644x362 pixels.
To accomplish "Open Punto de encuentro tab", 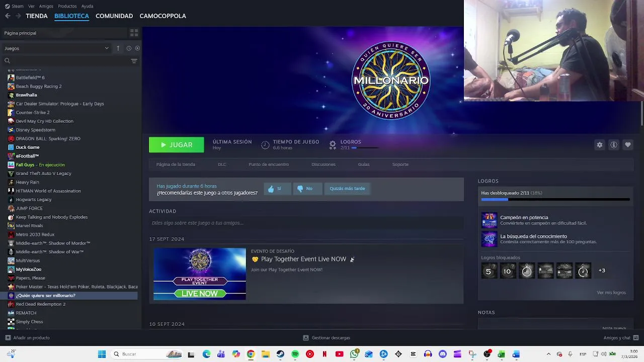I will [269, 164].
